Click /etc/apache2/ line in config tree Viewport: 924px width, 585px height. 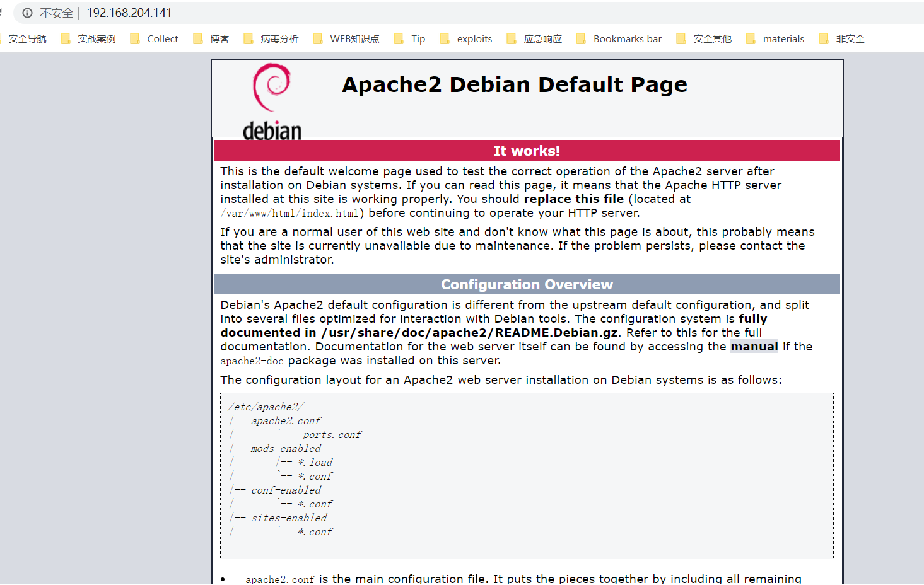click(x=266, y=407)
